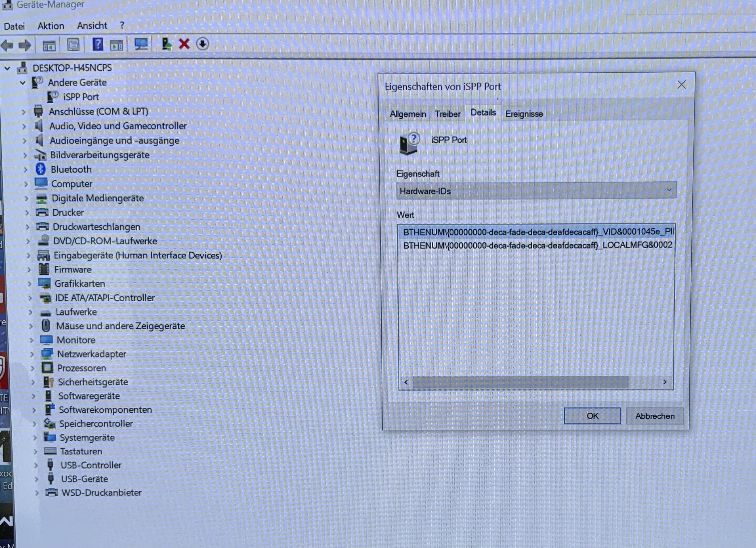Collapse the Andere Geräte node
756x548 pixels.
click(22, 83)
